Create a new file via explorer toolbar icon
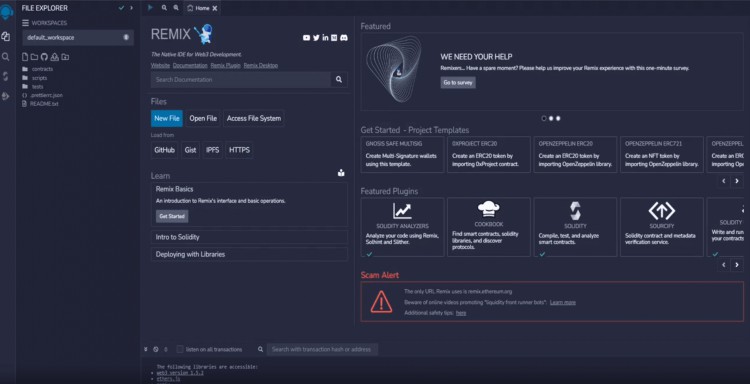Screen dimensions: 750x384 click(25, 57)
